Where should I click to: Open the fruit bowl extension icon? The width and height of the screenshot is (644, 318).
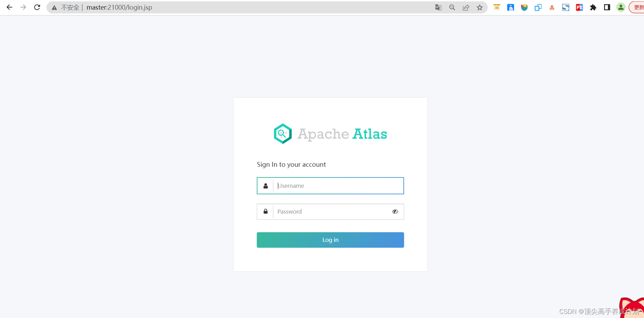tap(524, 7)
